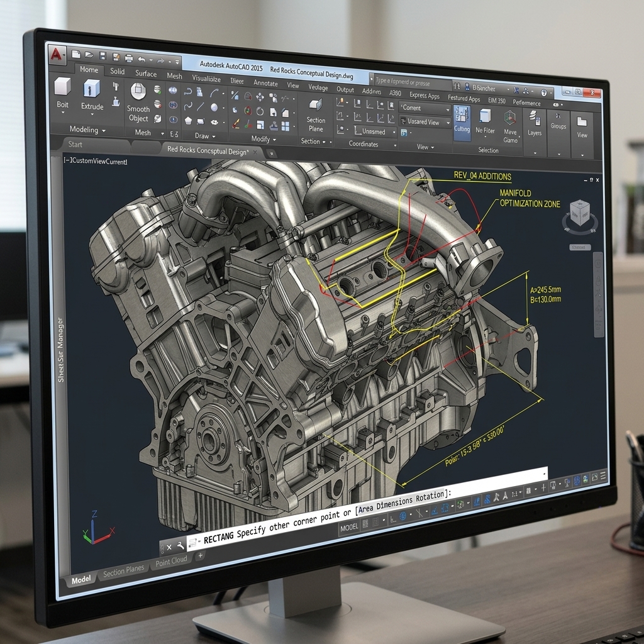Click the Array grid icon in Modify panel
Image resolution: width=644 pixels, height=644 pixels.
click(286, 126)
